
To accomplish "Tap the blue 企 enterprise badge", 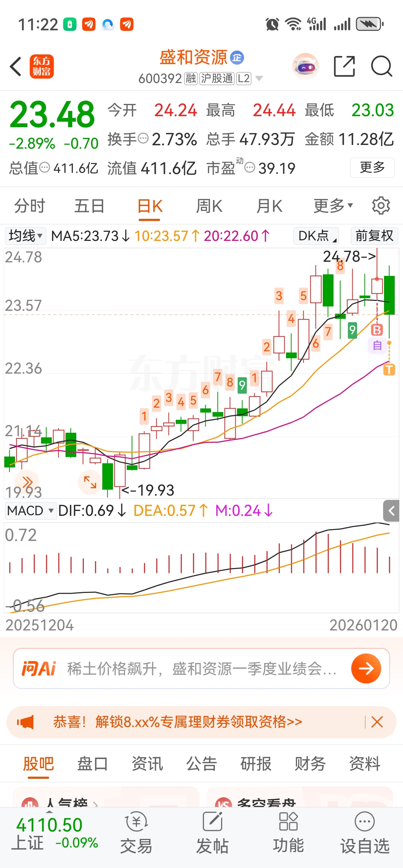I will coord(237,57).
